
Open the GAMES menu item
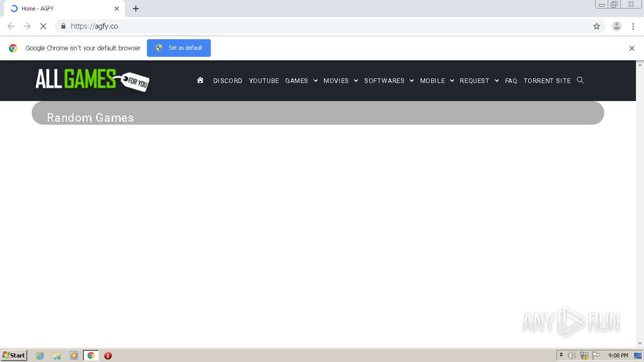click(296, 80)
